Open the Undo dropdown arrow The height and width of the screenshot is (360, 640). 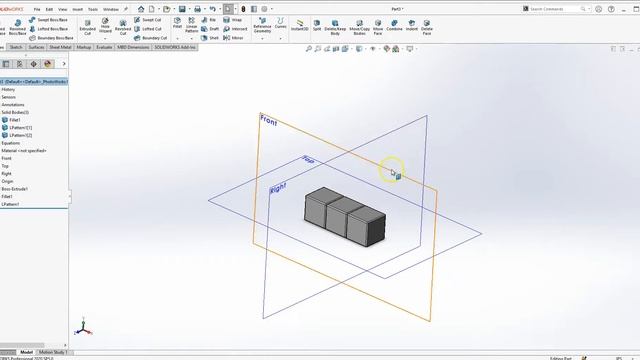[220, 9]
